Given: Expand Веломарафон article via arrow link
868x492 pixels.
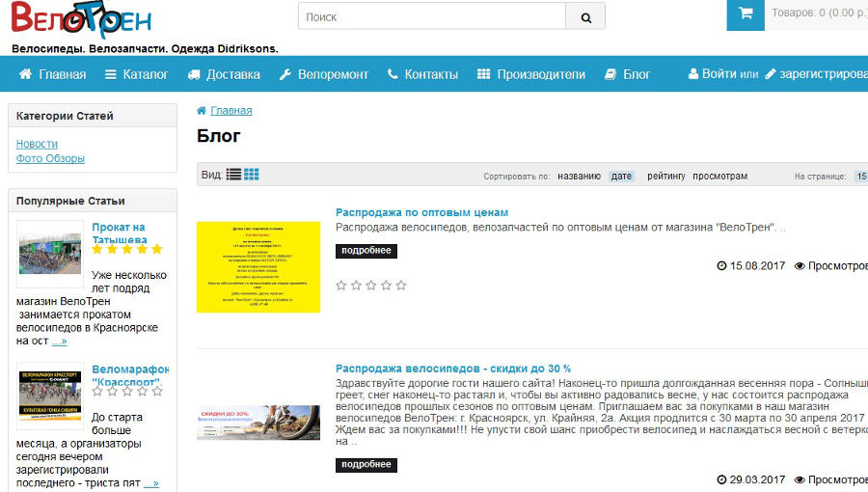Looking at the screenshot, I should tap(150, 482).
